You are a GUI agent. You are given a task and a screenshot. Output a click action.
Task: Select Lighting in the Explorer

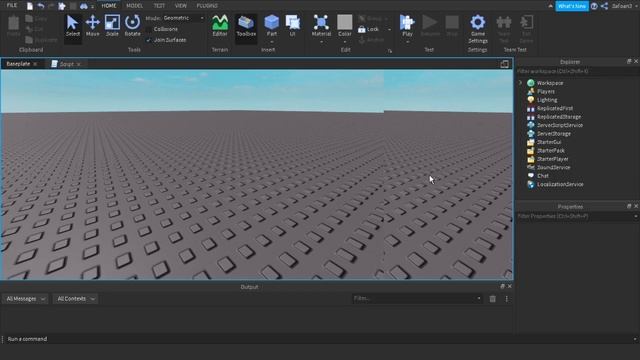[x=547, y=100]
